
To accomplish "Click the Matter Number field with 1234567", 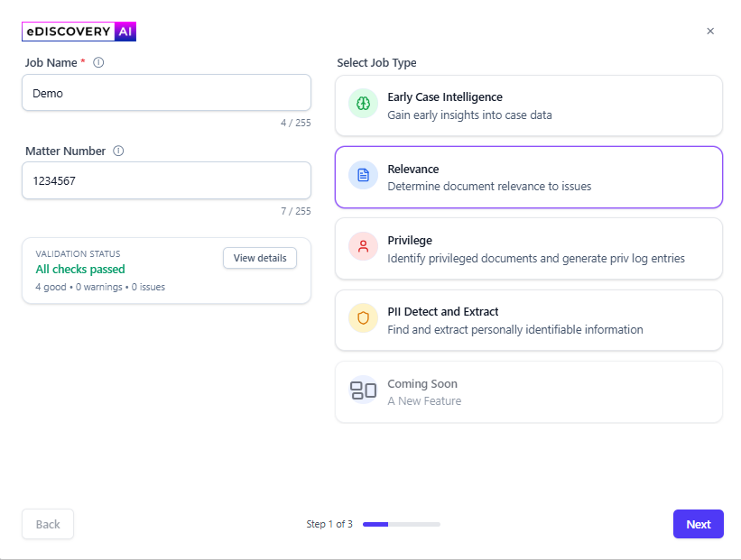I will (166, 180).
